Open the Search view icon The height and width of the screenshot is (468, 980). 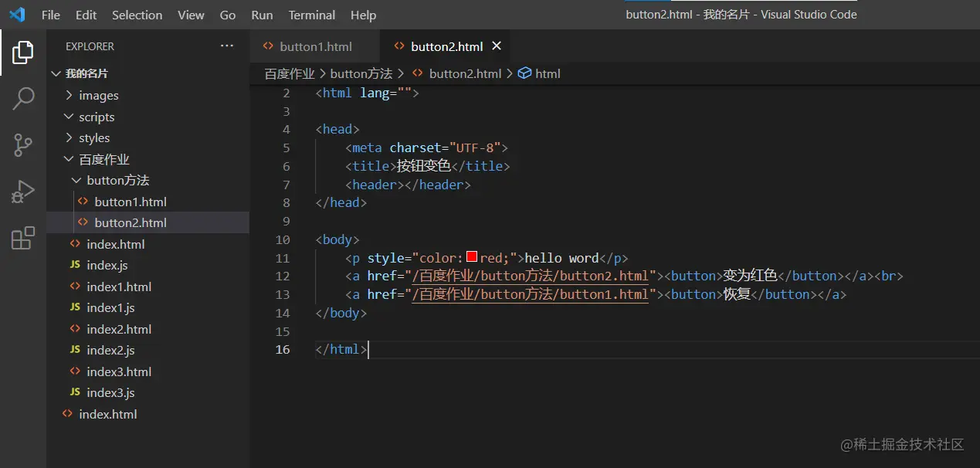[23, 99]
